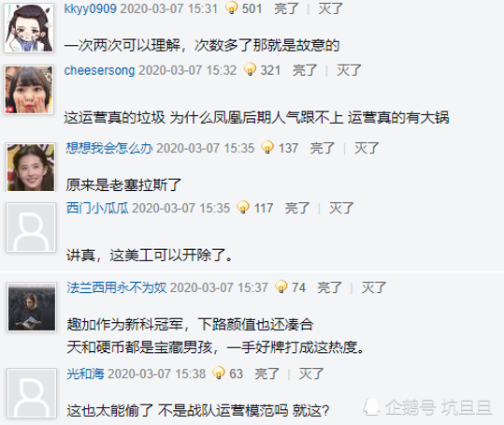Open 法兰西用永不为奴's dark avatar image
The height and width of the screenshot is (425, 504).
(32, 307)
